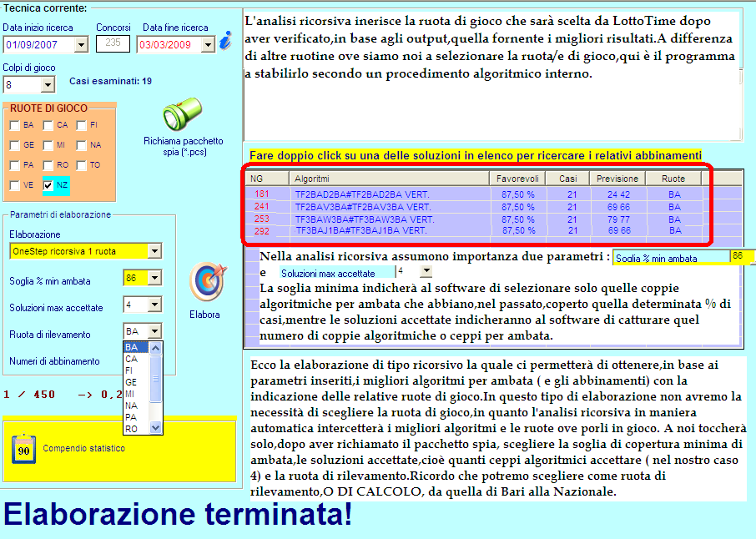Select the solution row with NG 253

474,219
